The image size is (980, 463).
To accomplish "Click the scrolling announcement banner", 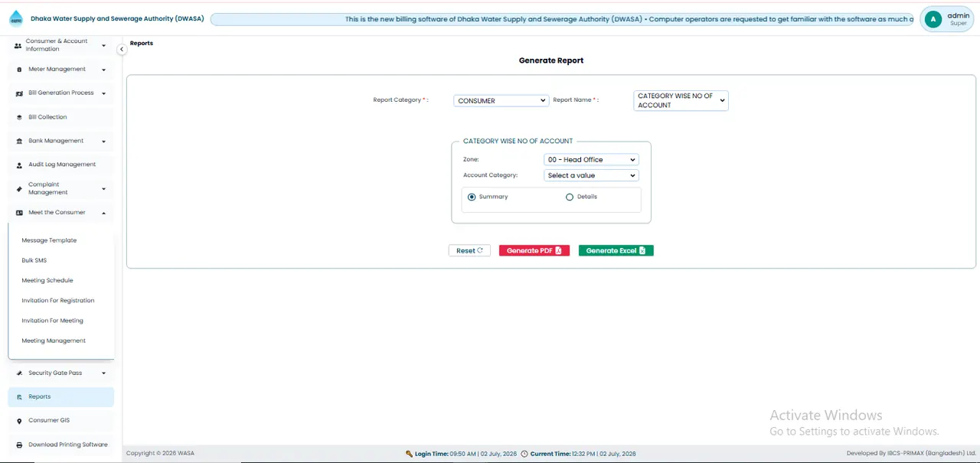I will point(563,19).
